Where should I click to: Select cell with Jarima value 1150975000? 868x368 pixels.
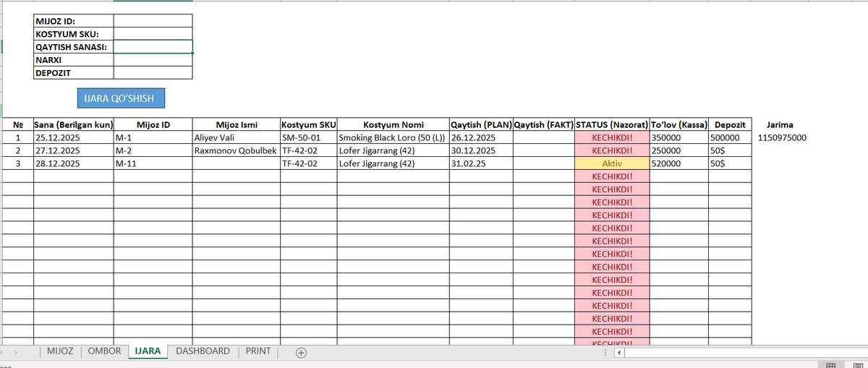tap(782, 137)
